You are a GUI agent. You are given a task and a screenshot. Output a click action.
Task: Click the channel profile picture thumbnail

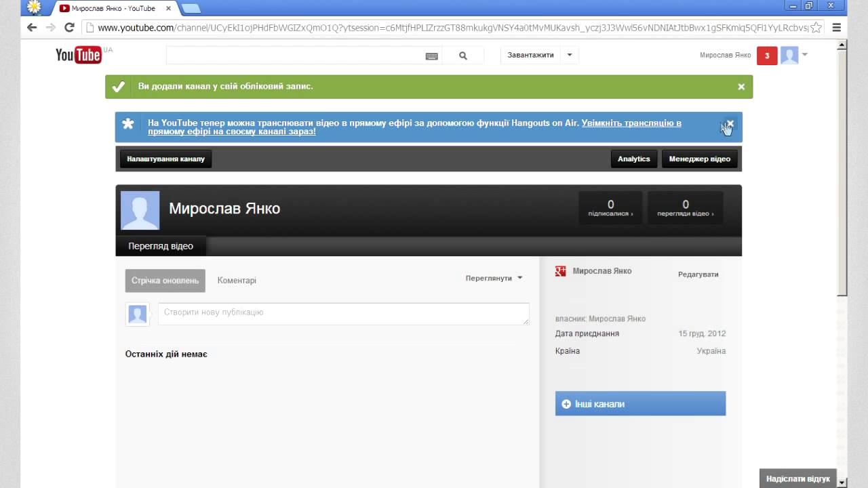[x=140, y=210]
